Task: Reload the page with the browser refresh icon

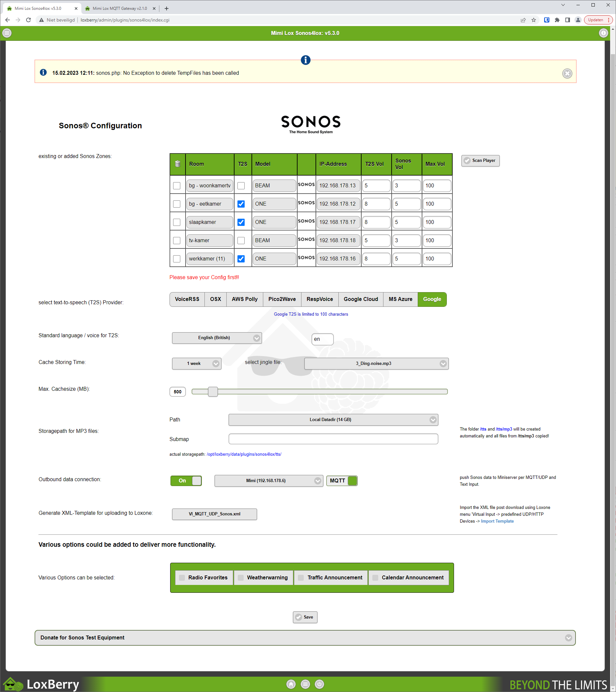Action: 28,20
